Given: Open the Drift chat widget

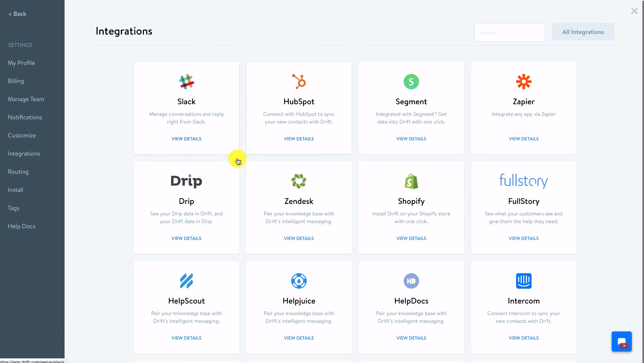Looking at the screenshot, I should [x=622, y=342].
